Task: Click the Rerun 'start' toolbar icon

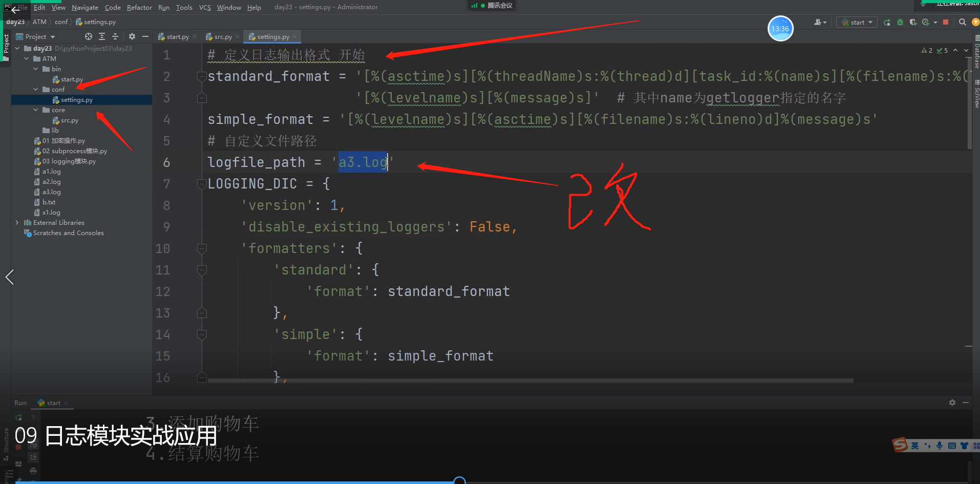Action: (887, 22)
